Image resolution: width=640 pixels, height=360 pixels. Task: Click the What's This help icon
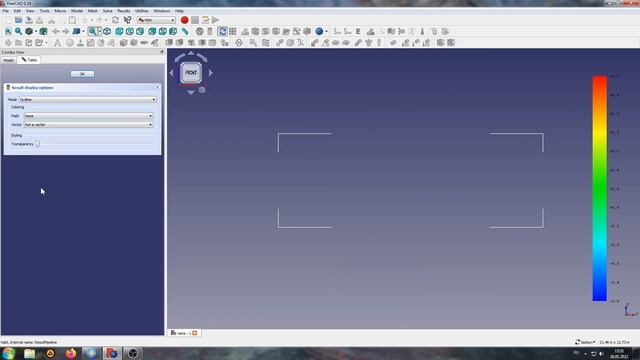pyautogui.click(x=127, y=20)
